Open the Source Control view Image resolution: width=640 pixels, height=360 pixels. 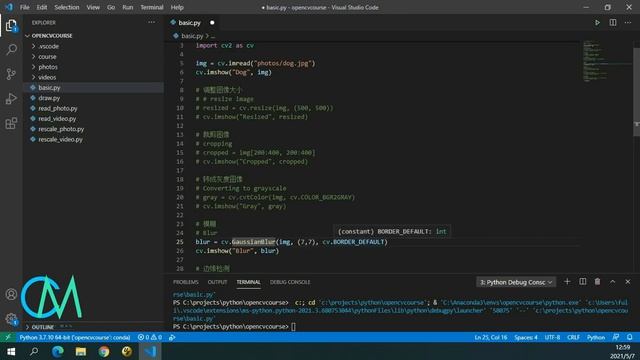click(x=11, y=74)
